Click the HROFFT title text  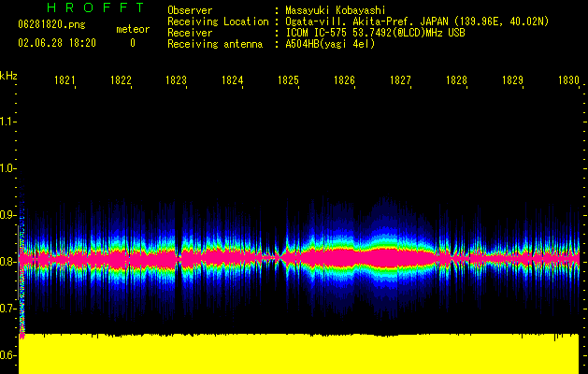tap(96, 7)
